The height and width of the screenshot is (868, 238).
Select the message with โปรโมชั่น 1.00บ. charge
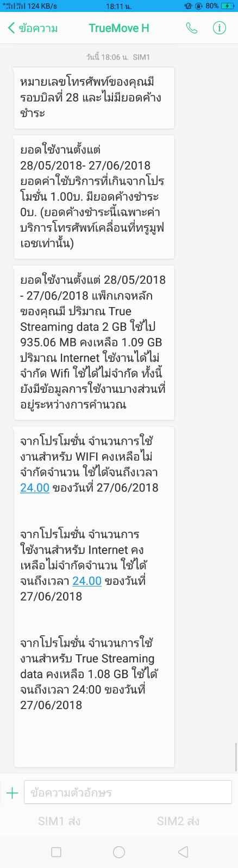click(94, 196)
